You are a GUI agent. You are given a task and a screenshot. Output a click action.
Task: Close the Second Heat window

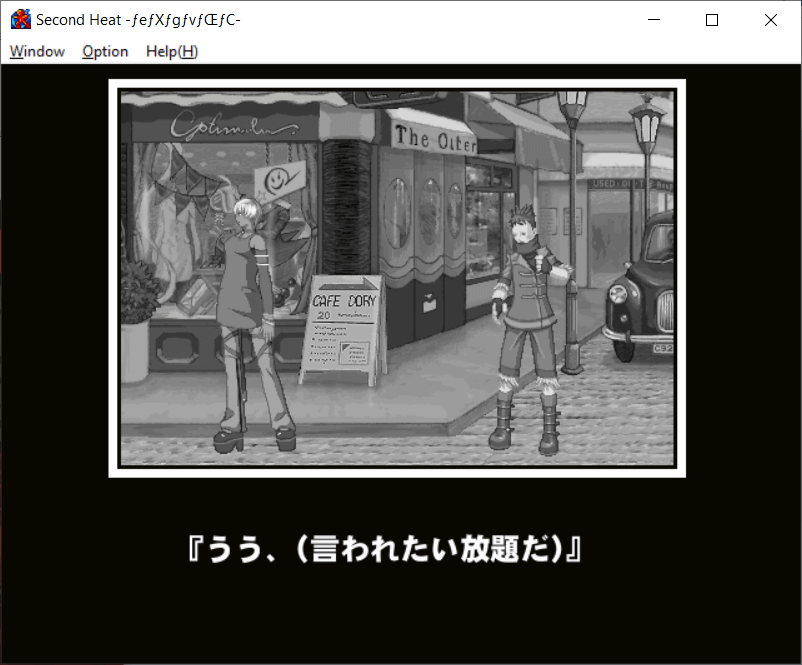[x=770, y=20]
